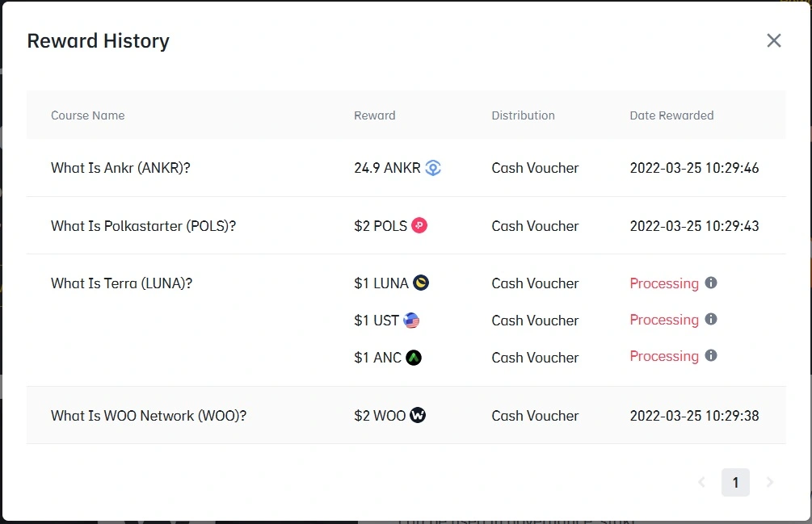The image size is (812, 524).
Task: Click info icon beside LUNA Processing status
Action: [x=711, y=283]
